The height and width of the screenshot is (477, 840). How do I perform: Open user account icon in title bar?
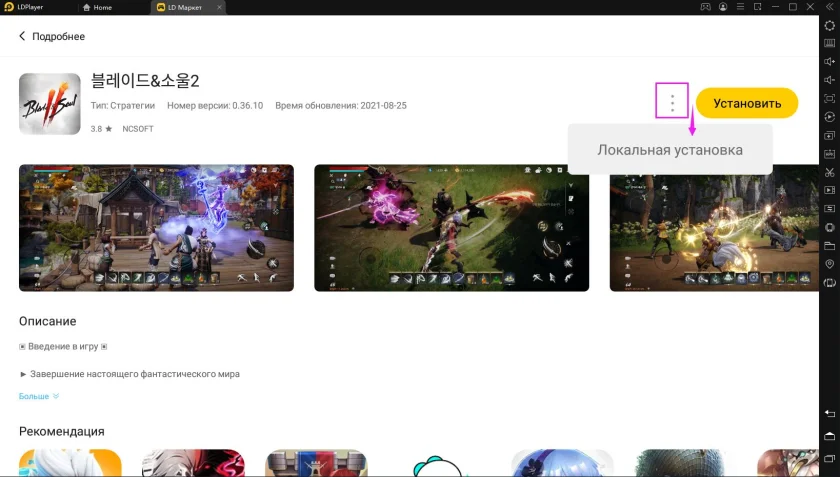click(x=723, y=7)
